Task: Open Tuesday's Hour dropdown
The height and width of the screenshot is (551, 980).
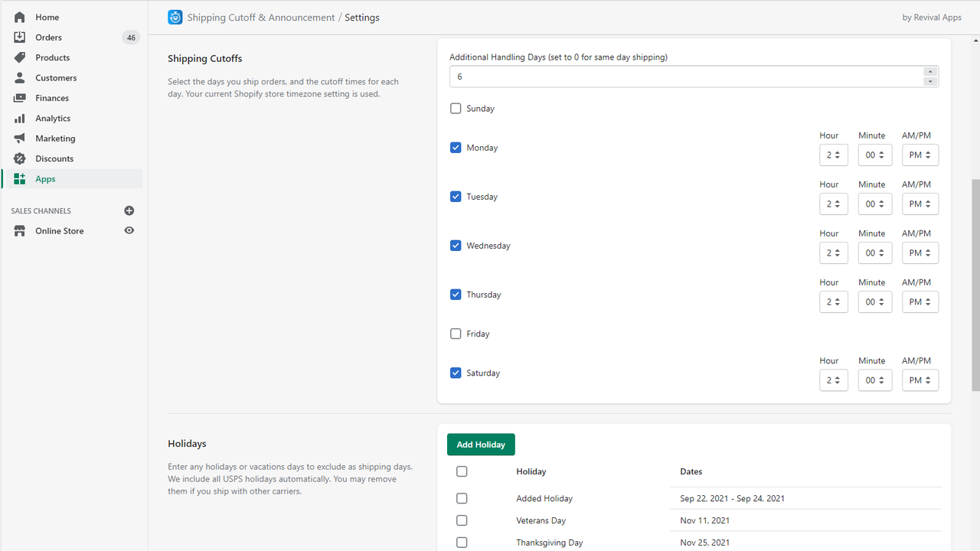Action: (834, 204)
